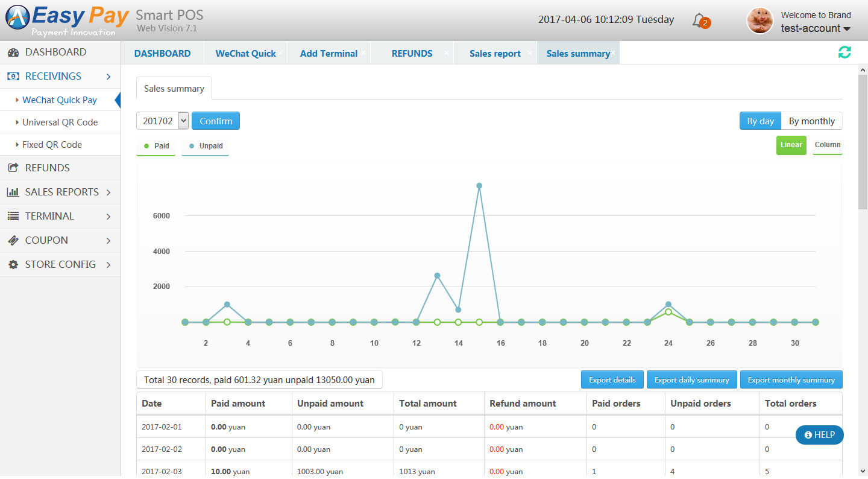Switch to the Sales report tab
This screenshot has width=868, height=479.
[x=495, y=54]
